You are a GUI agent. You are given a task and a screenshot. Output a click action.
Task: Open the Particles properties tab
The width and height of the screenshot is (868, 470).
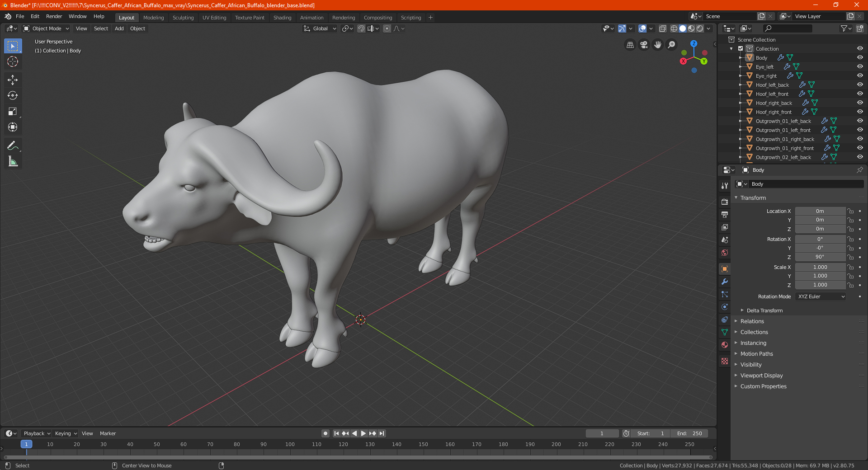725,294
